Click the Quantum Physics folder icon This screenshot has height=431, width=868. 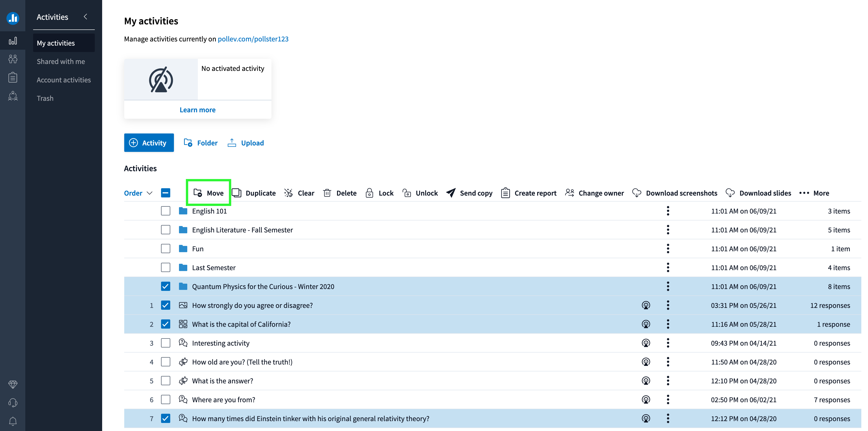tap(183, 286)
